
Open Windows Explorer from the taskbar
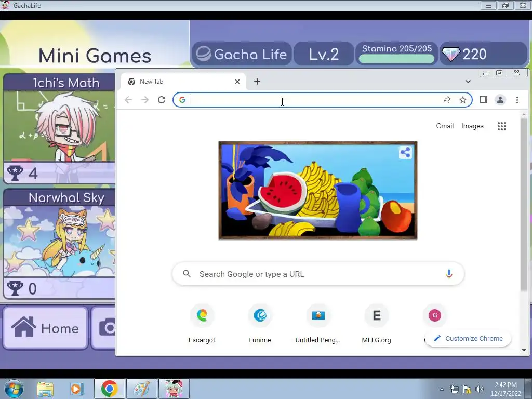pos(46,389)
